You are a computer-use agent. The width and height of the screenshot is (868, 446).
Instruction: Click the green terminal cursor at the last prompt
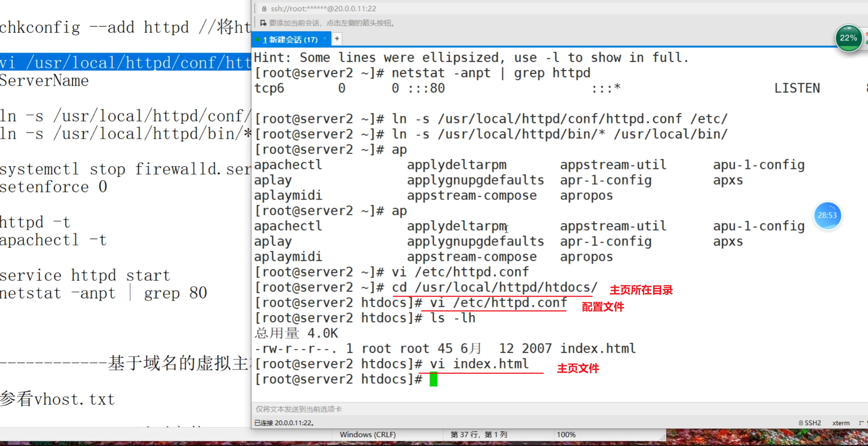point(433,379)
